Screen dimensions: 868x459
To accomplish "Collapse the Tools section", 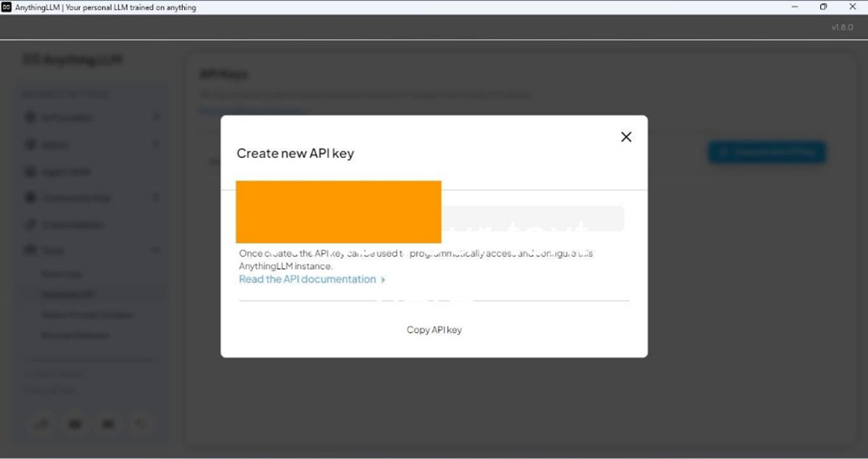I will pos(155,250).
